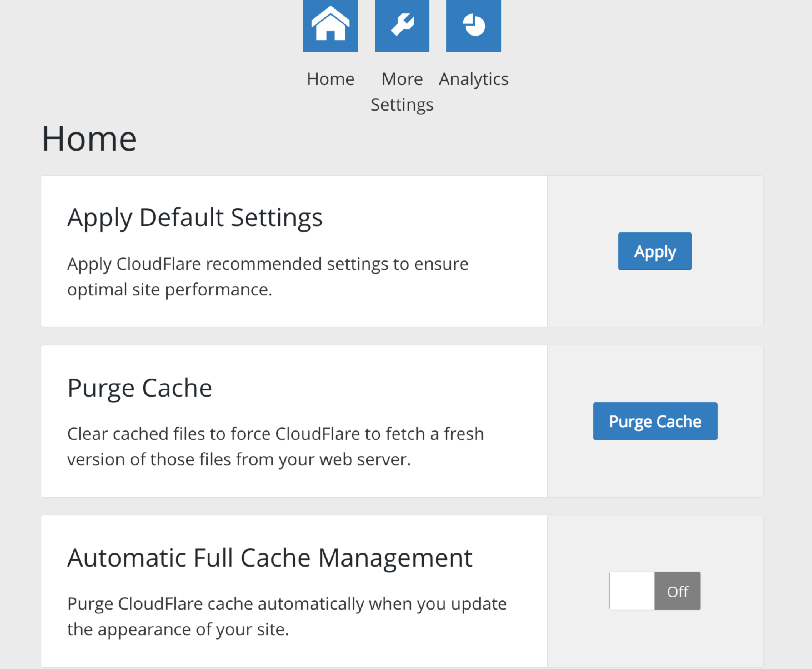Select the More Settings tab label
The height and width of the screenshot is (669, 812).
402,92
